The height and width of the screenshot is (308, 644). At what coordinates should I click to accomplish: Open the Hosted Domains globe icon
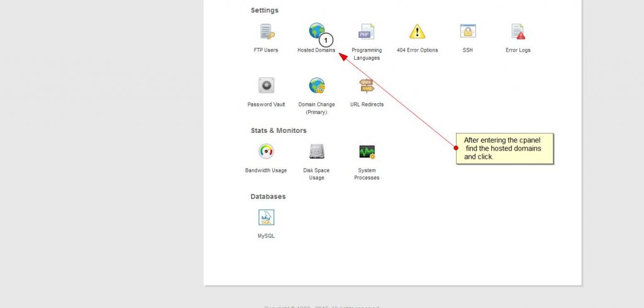point(317,31)
